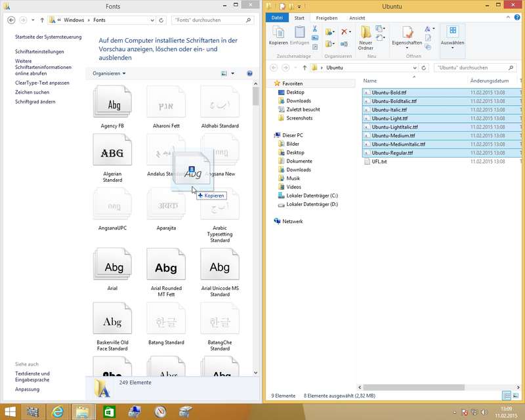Switch to the Ansicht ribbon tab
Viewport: 525px width, 420px height.
358,18
